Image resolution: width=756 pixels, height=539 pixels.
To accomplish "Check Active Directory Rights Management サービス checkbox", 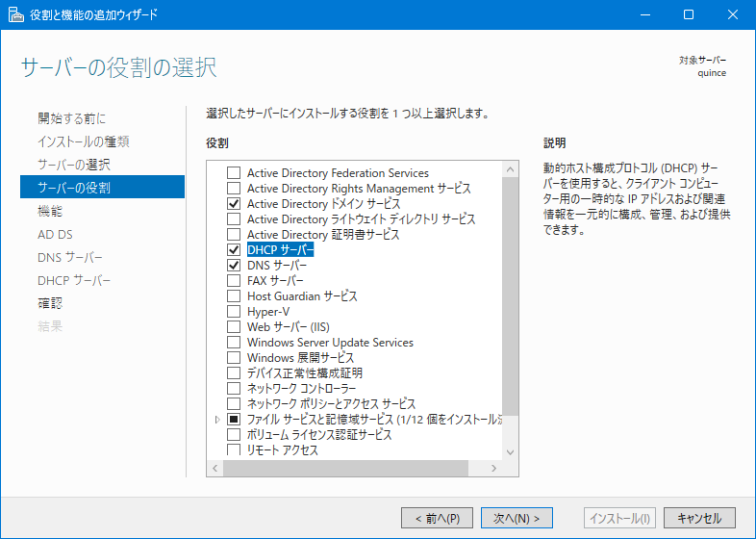I will tap(234, 189).
